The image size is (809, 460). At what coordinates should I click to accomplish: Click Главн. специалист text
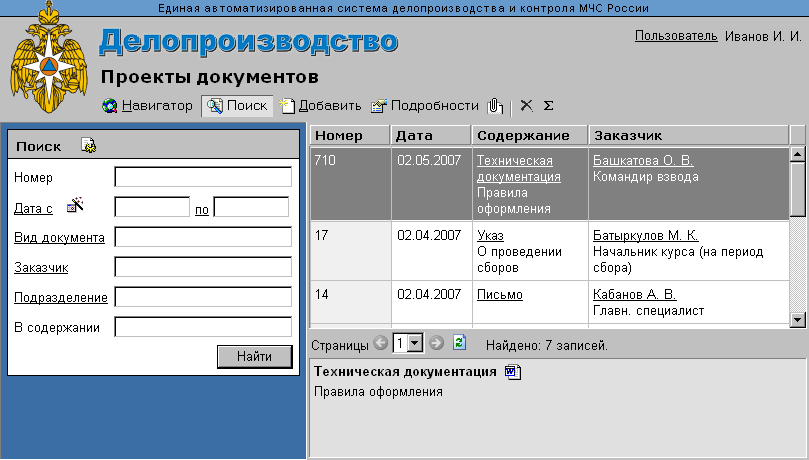(649, 311)
